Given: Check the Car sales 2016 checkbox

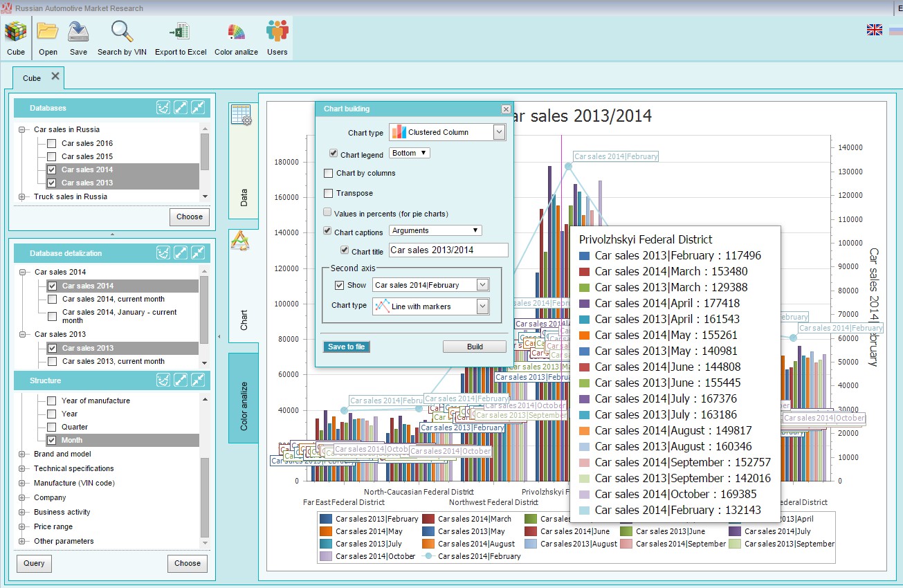Looking at the screenshot, I should pyautogui.click(x=51, y=144).
